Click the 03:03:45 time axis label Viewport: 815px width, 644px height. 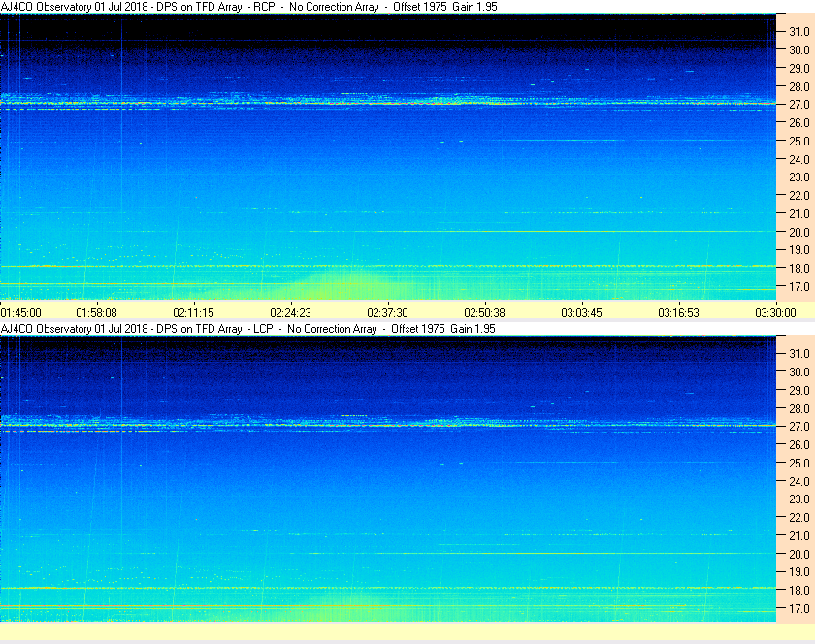pos(581,313)
